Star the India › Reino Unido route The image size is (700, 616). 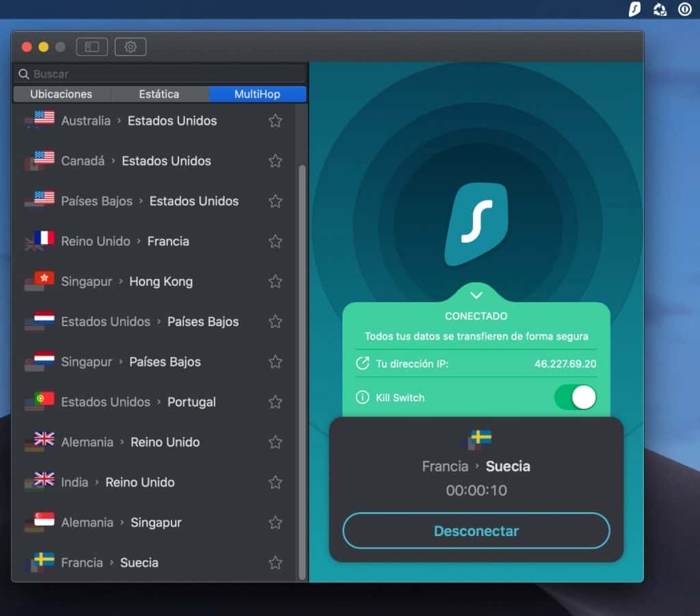click(x=275, y=482)
